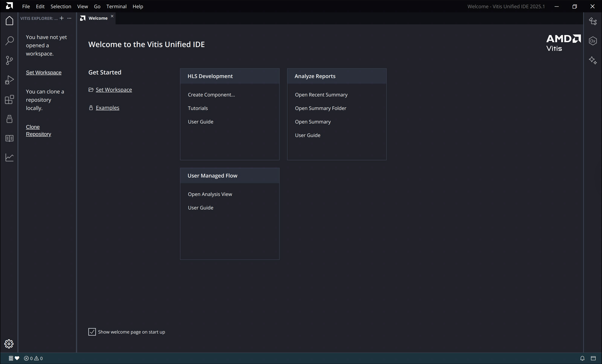Open the Selection menu
The image size is (602, 364).
[x=61, y=6]
